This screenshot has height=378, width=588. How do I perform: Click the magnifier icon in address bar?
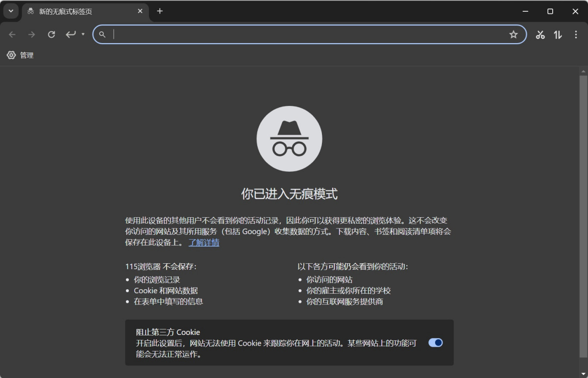102,34
